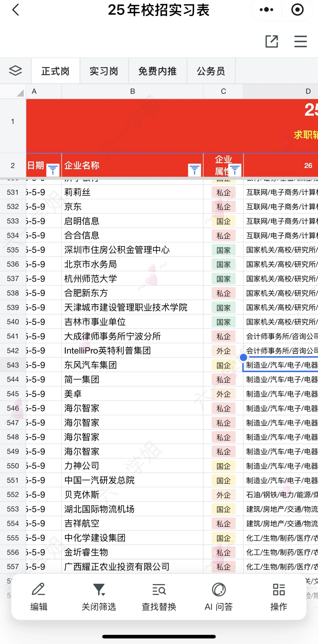Select column A header
Image resolution: width=318 pixels, height=644 pixels.
click(44, 91)
